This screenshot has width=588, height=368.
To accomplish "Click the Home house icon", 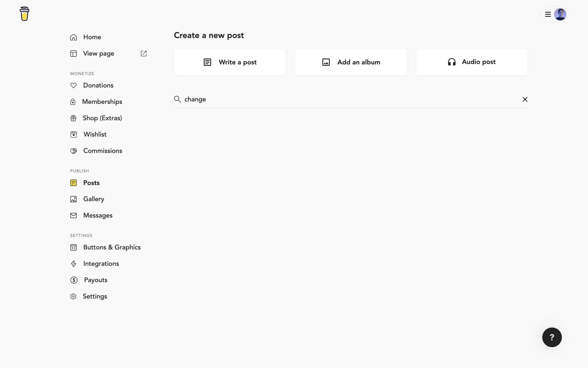I will pyautogui.click(x=73, y=37).
